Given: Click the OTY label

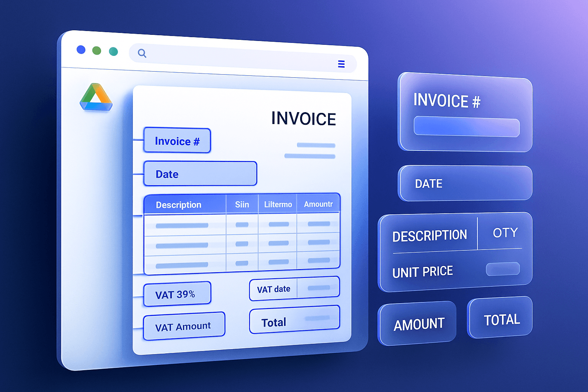Looking at the screenshot, I should [505, 233].
